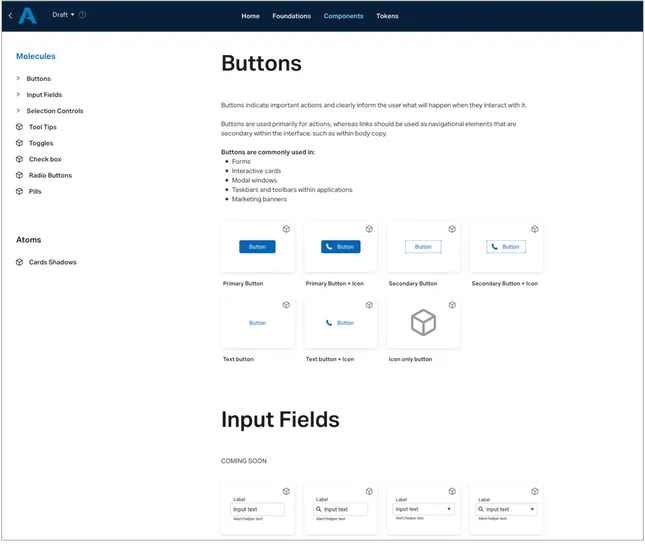Expand the Input Fields chevron
Viewport: 645px width, 544px height.
pyautogui.click(x=18, y=94)
